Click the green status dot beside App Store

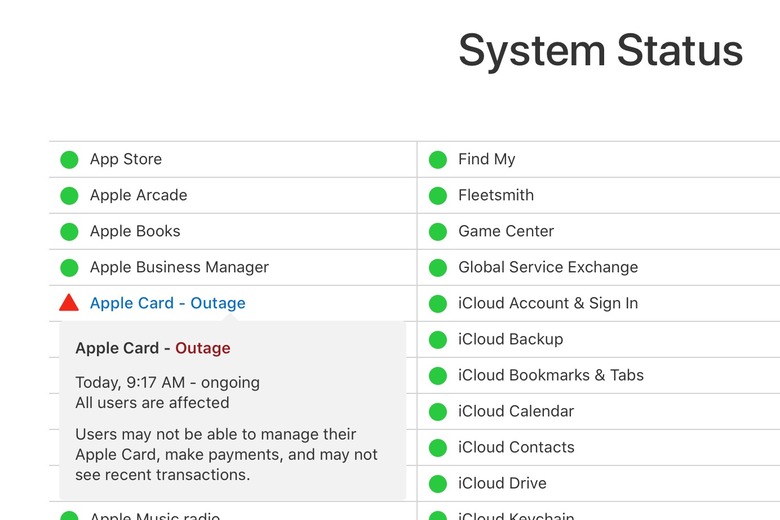coord(69,160)
